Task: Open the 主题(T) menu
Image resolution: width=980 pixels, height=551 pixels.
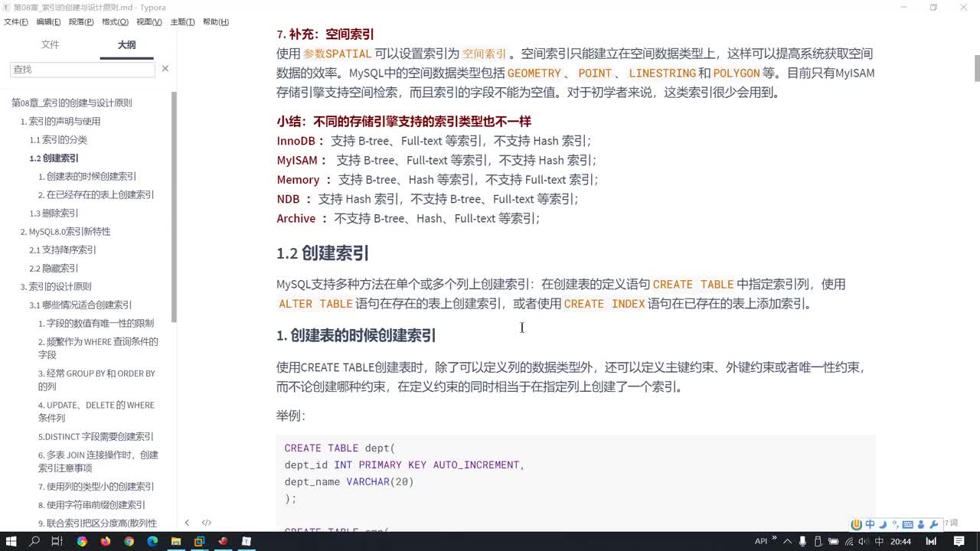Action: (181, 21)
